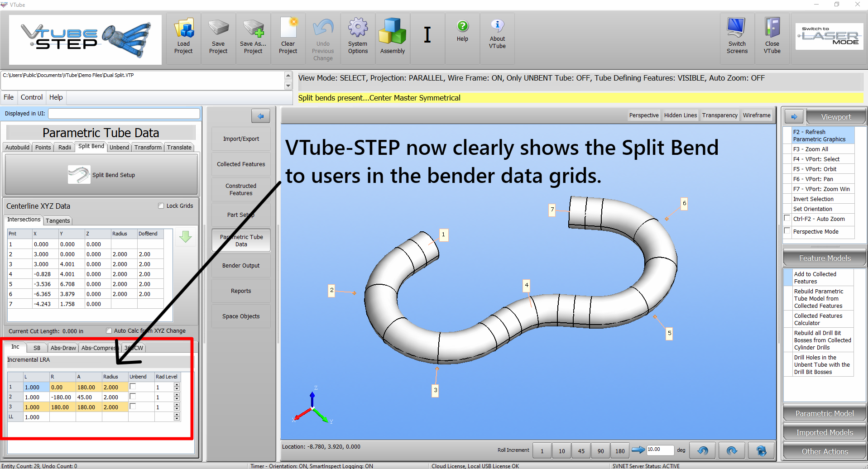Expand the Parametric Model section

pos(825,413)
